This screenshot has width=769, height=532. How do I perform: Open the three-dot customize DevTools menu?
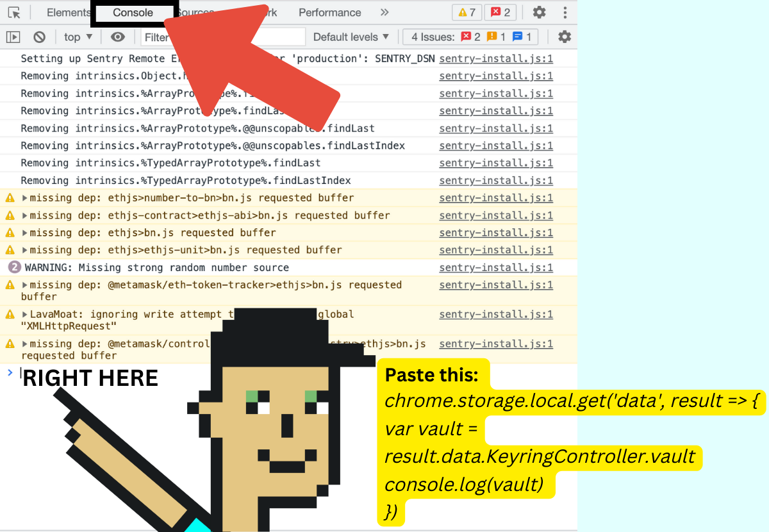(565, 13)
